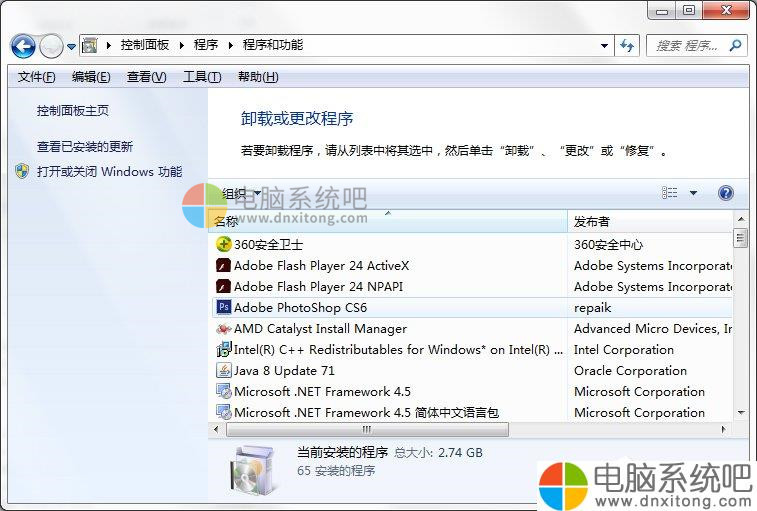Sort by the 发布者 column header

tap(650, 221)
